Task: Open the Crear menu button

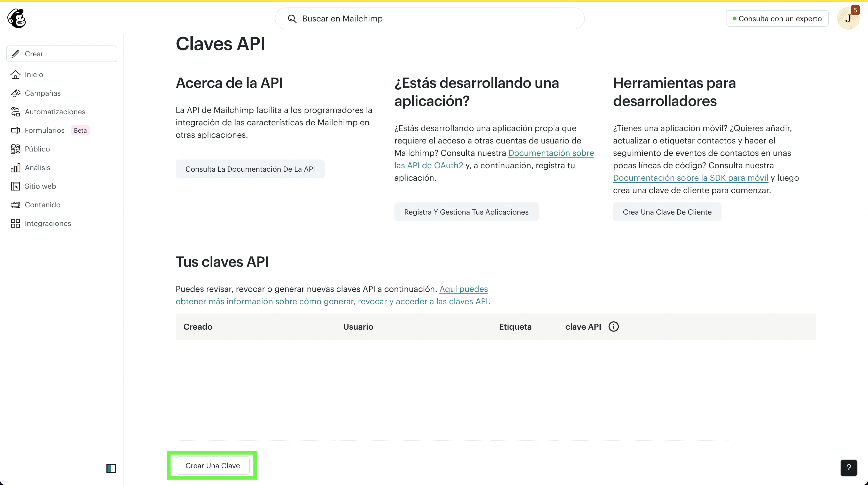Action: pos(62,54)
